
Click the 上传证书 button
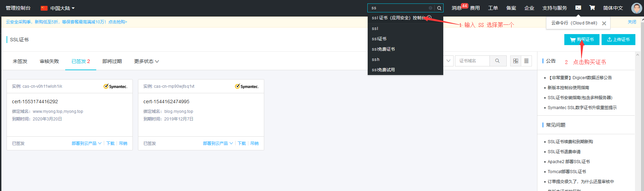pos(618,40)
